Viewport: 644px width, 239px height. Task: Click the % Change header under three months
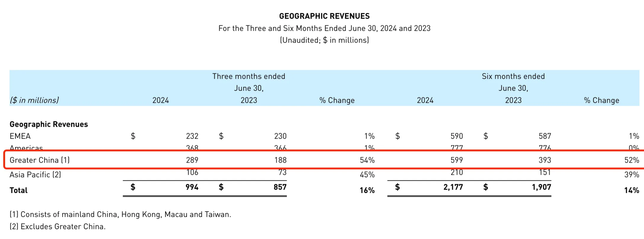[337, 100]
